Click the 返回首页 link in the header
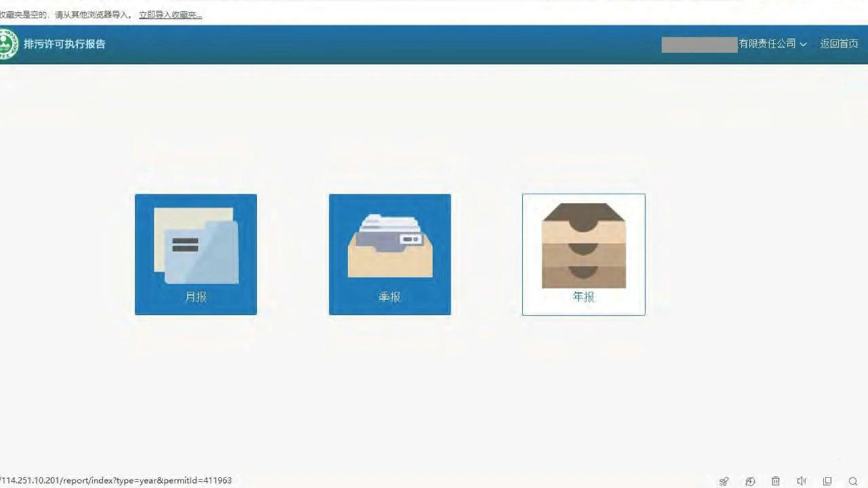 point(839,44)
